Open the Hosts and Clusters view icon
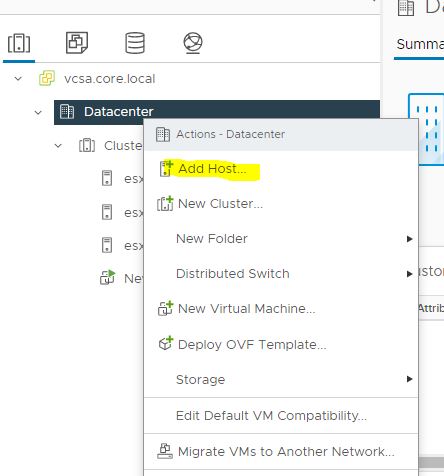The height and width of the screenshot is (476, 444). pos(19,43)
